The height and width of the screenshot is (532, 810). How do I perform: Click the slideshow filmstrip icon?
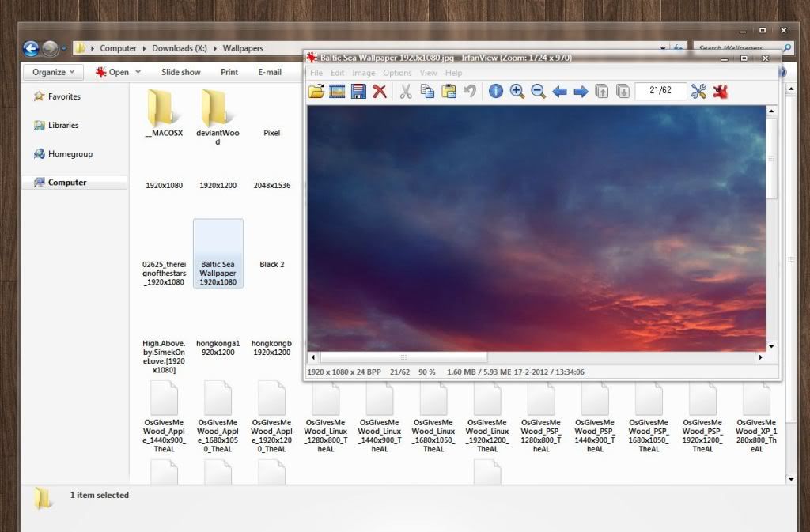[337, 91]
